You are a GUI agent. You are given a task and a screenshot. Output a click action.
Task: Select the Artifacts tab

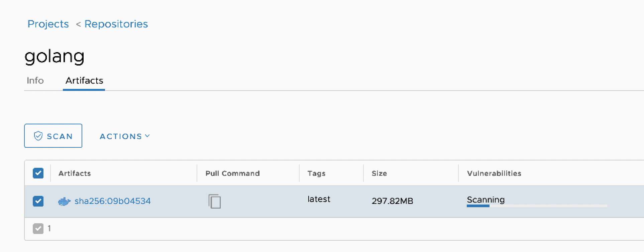84,81
